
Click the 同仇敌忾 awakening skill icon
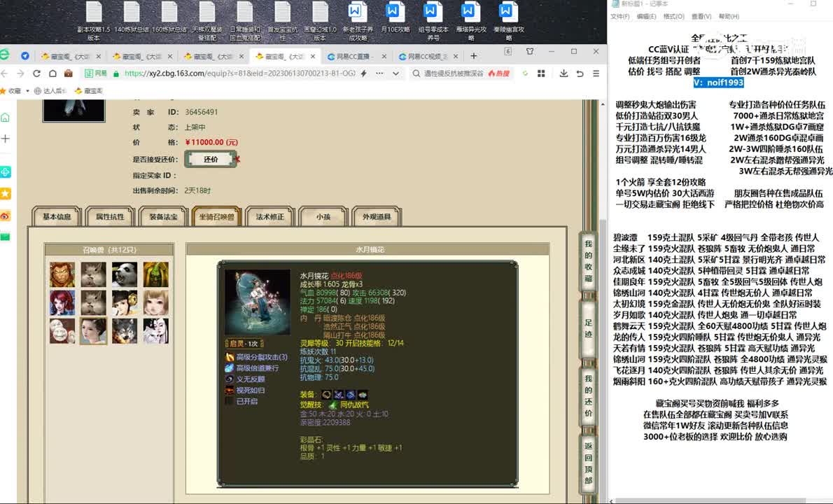tap(333, 405)
